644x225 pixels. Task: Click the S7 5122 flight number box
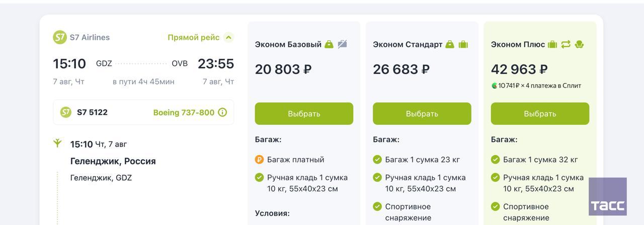(x=143, y=112)
